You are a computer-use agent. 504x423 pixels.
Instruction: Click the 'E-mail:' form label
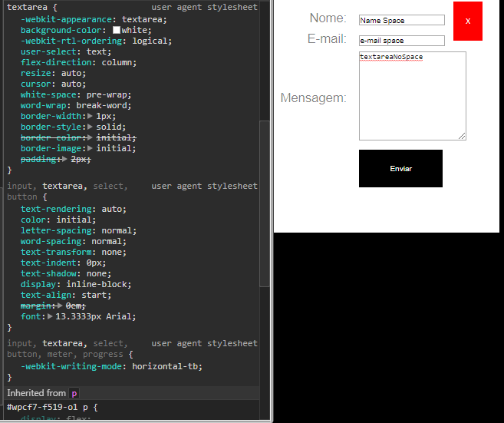click(x=327, y=39)
